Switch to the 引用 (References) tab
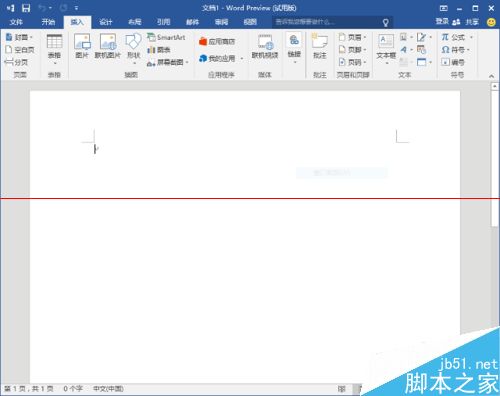The image size is (500, 396). (x=164, y=22)
